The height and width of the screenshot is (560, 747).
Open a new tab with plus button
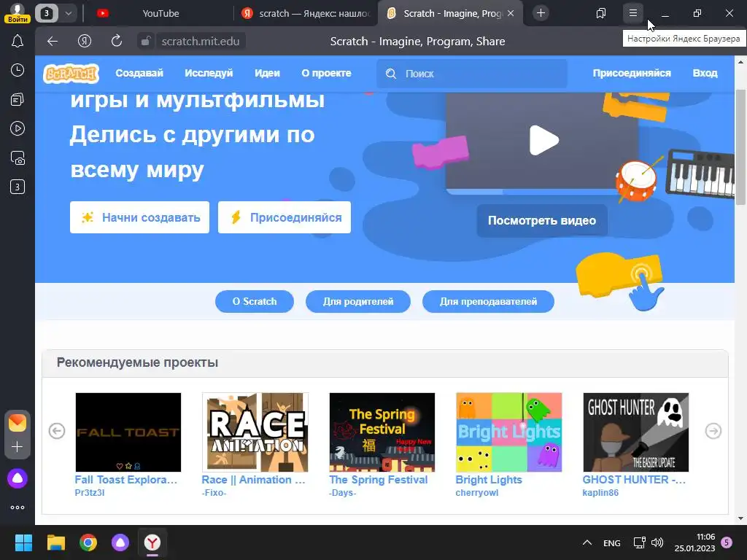(541, 13)
